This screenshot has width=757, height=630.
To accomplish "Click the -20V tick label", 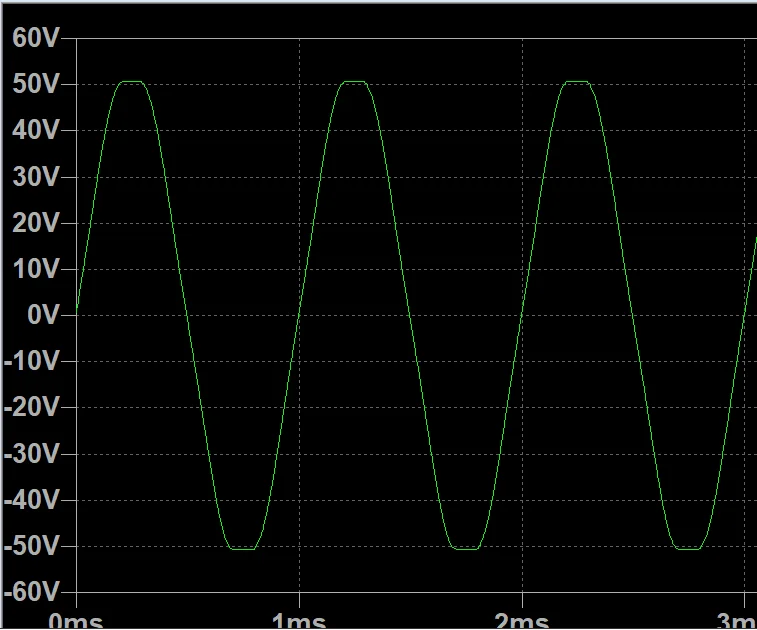I will 33,407.
